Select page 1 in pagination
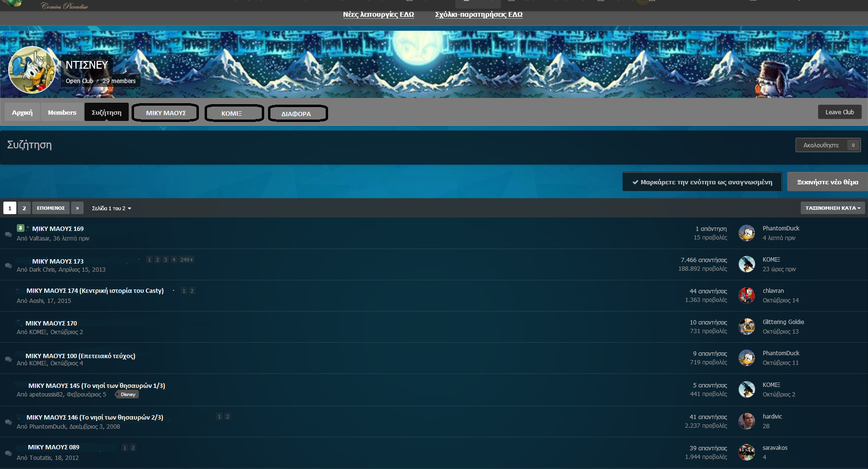Screen dimensions: 868x469 point(10,208)
